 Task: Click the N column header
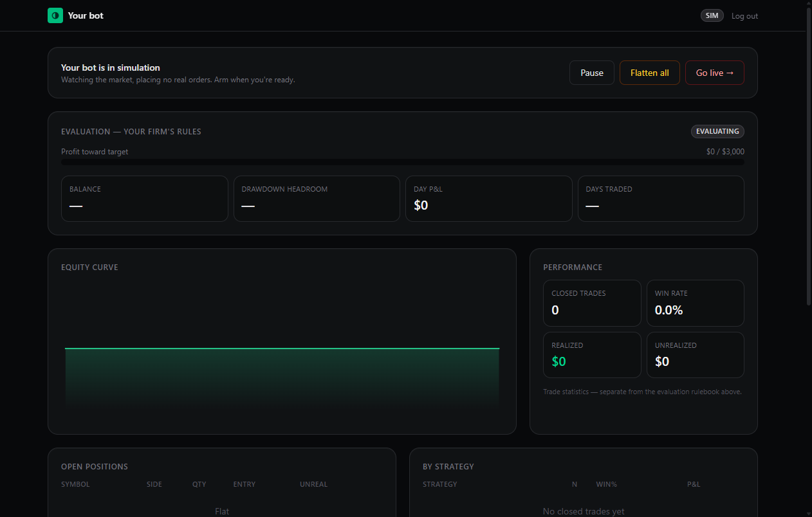coord(575,484)
